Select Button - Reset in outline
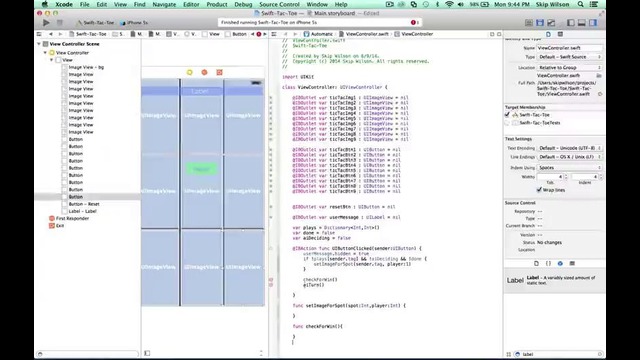The height and width of the screenshot is (360, 640). (x=84, y=204)
